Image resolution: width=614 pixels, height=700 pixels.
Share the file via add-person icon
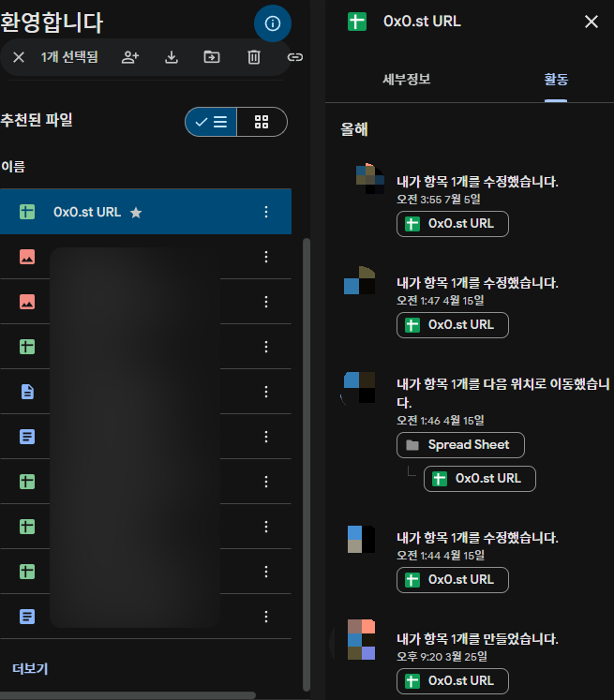(x=130, y=57)
